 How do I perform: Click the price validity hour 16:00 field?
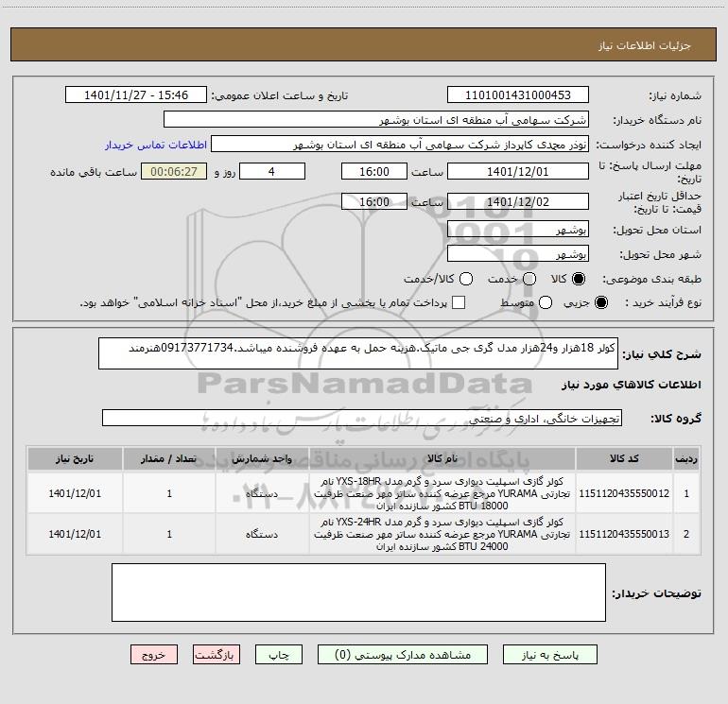(374, 201)
